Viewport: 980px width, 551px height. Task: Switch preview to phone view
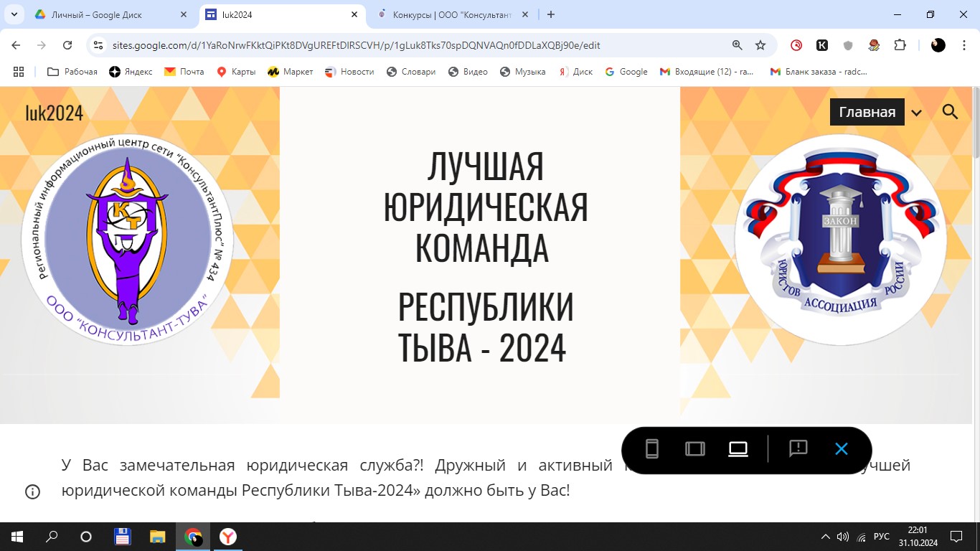click(651, 449)
